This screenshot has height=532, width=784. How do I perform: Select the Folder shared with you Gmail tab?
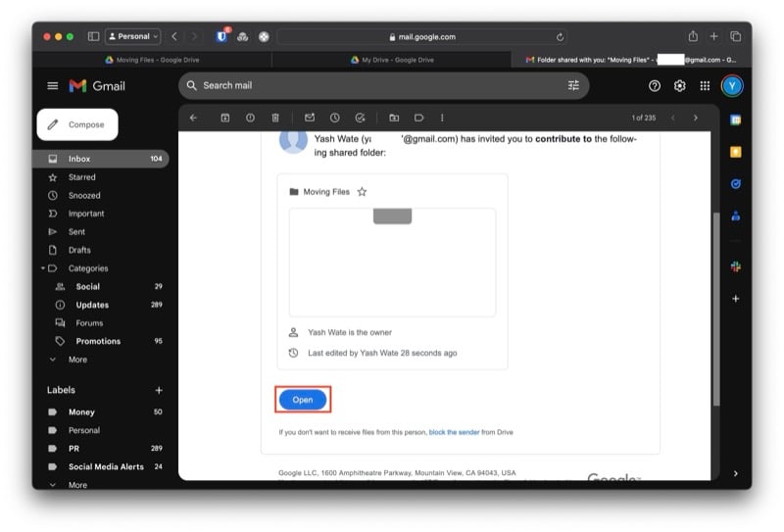(631, 60)
